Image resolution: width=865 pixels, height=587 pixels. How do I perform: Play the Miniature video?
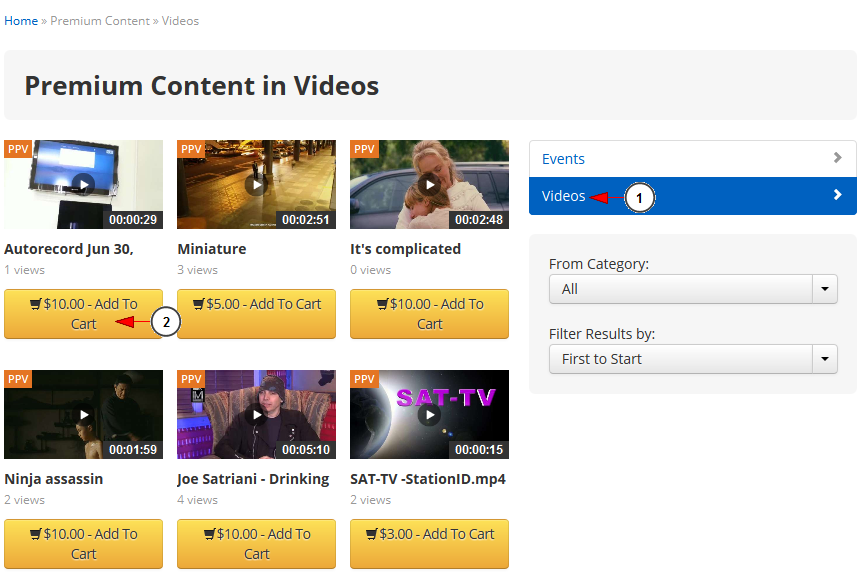point(257,184)
